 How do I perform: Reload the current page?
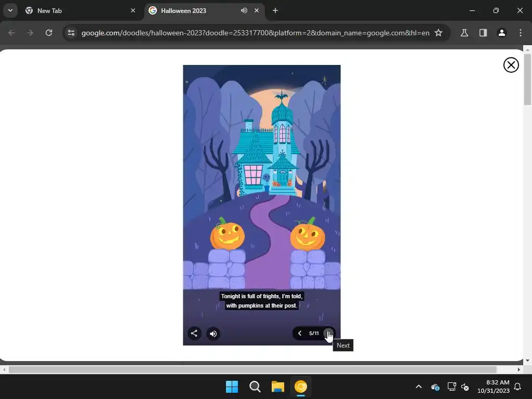[49, 33]
